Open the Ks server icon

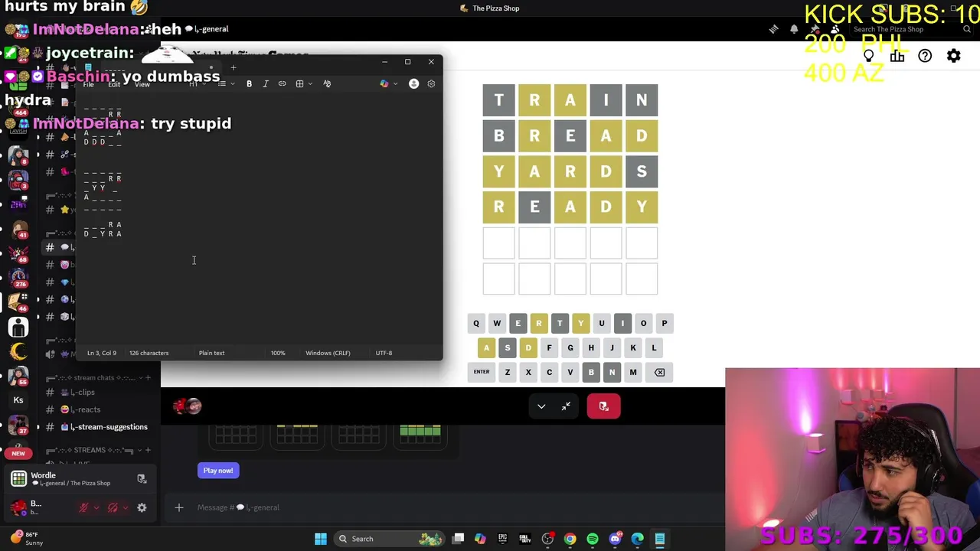18,400
